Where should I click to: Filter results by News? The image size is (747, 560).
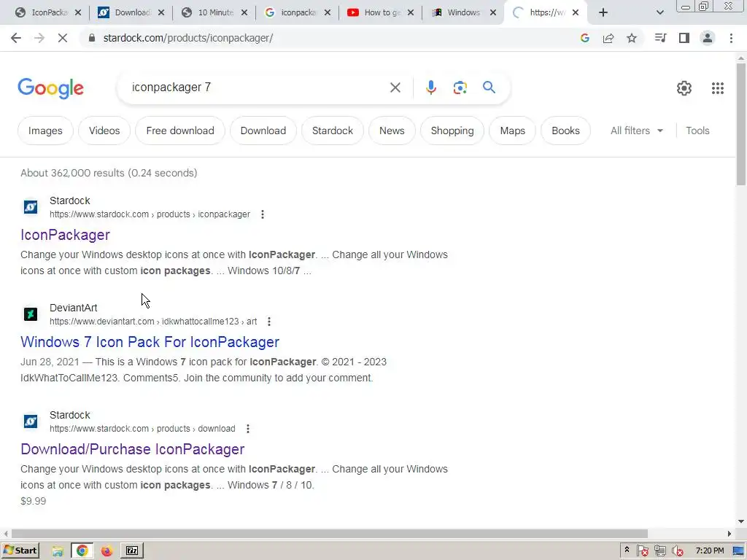[x=392, y=131]
